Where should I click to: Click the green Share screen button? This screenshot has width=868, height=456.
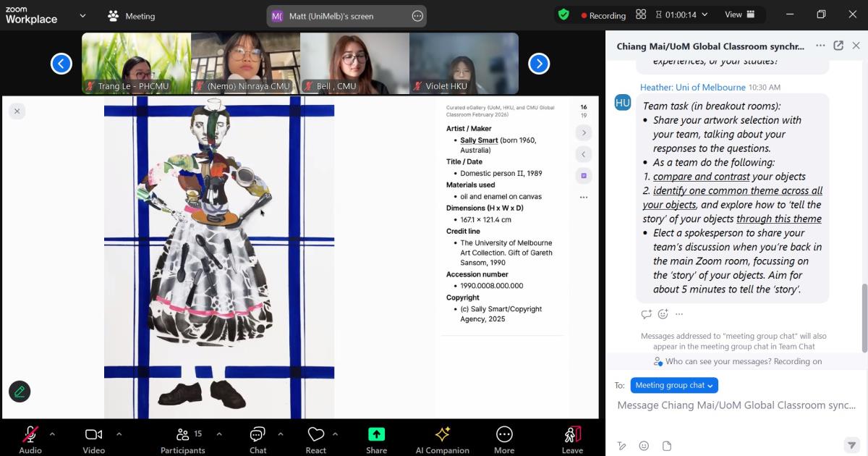point(376,439)
